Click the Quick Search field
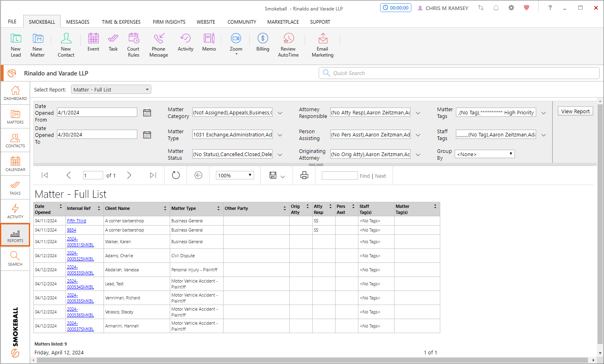This screenshot has width=604, height=364. (459, 73)
